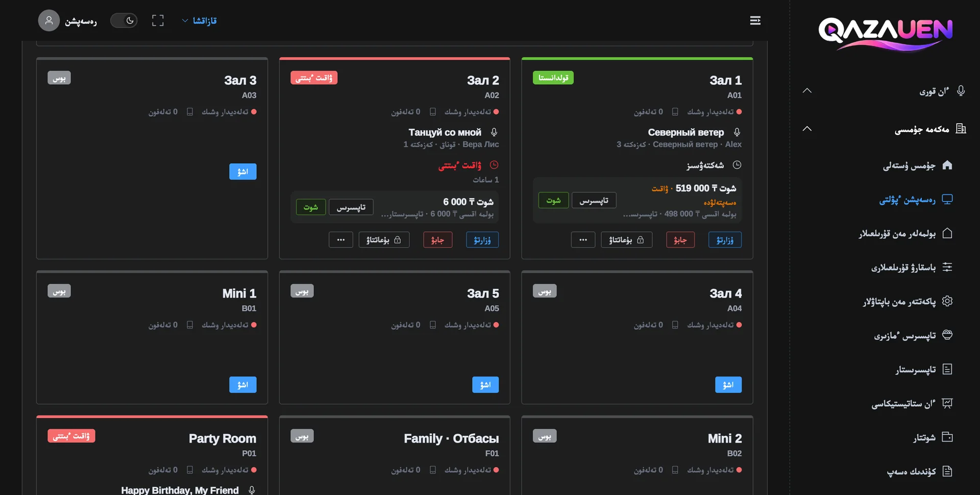The width and height of the screenshot is (980, 495).
Task: Click اشۋ button on Mini 1 card
Action: (243, 385)
